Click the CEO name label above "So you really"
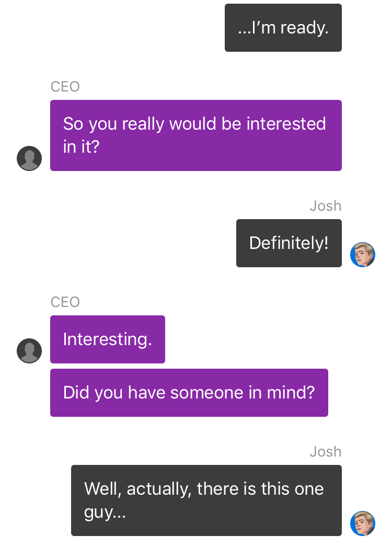This screenshot has height=558, width=392. pos(65,87)
